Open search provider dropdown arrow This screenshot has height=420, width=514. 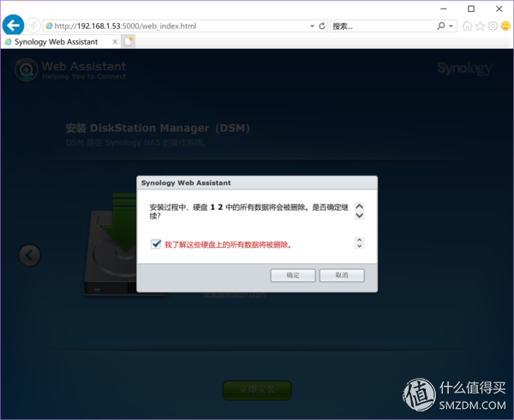pyautogui.click(x=451, y=27)
